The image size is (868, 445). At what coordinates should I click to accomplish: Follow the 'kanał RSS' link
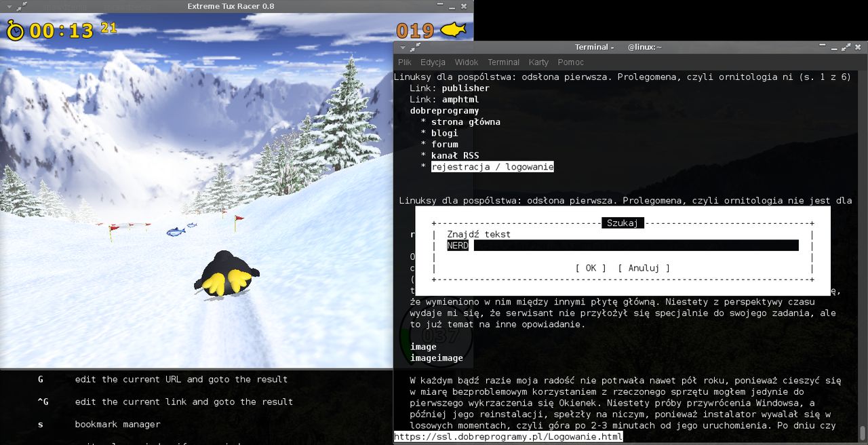coord(454,155)
